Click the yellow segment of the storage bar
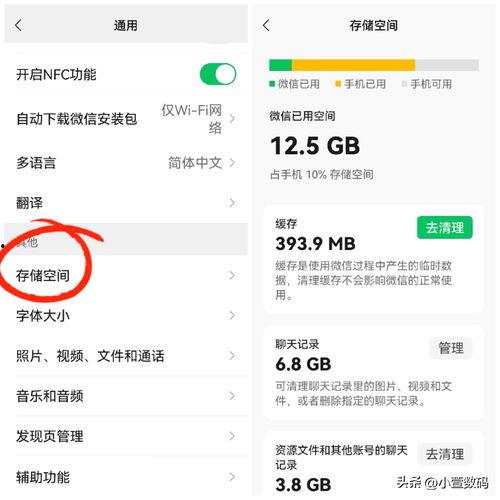 point(354,65)
